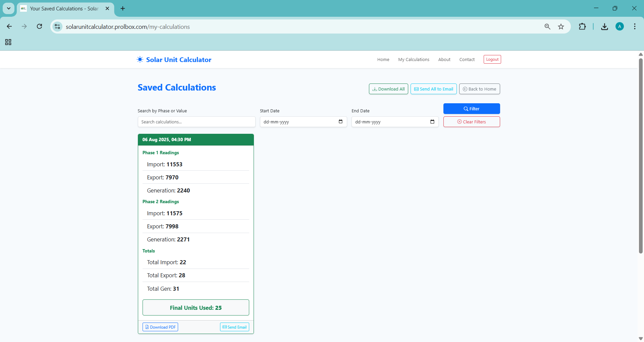Open the browser extensions puzzle icon
Screen dimensions: 644x342
pos(582,26)
